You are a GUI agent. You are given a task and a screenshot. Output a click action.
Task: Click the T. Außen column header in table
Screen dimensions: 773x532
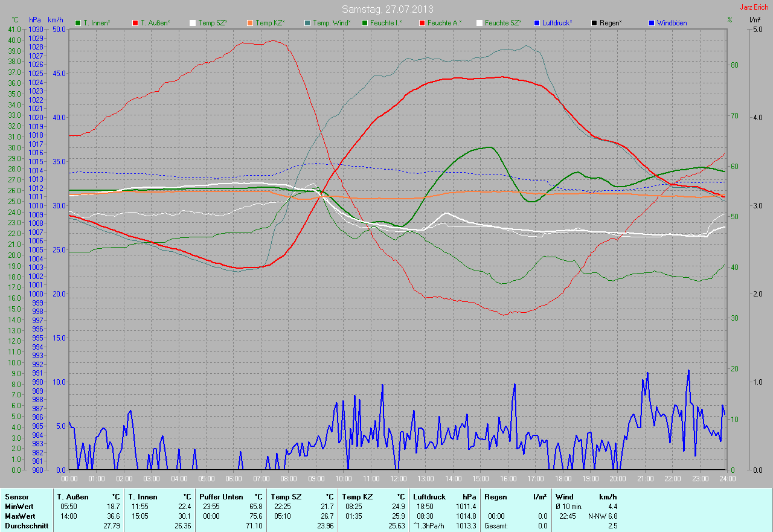coord(74,496)
